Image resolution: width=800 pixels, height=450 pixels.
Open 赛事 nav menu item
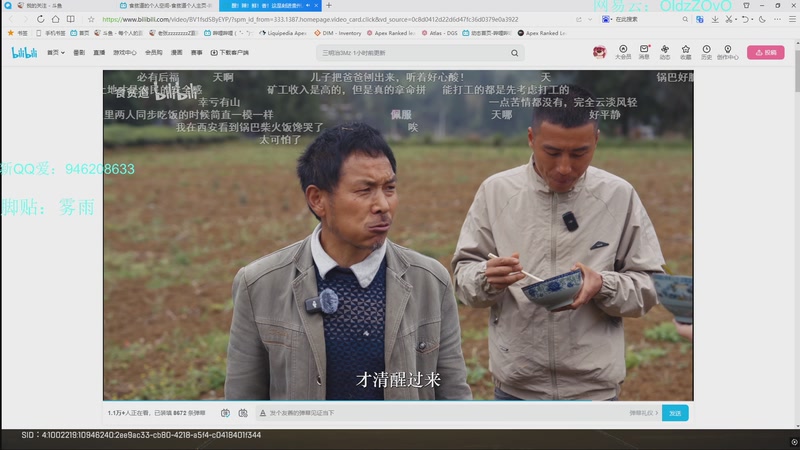pyautogui.click(x=196, y=53)
